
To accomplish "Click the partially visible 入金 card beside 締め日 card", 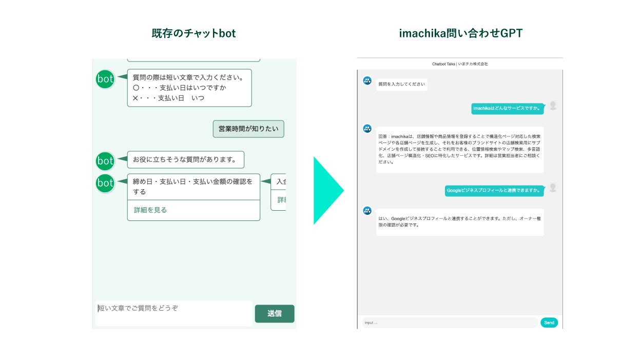I will click(278, 192).
